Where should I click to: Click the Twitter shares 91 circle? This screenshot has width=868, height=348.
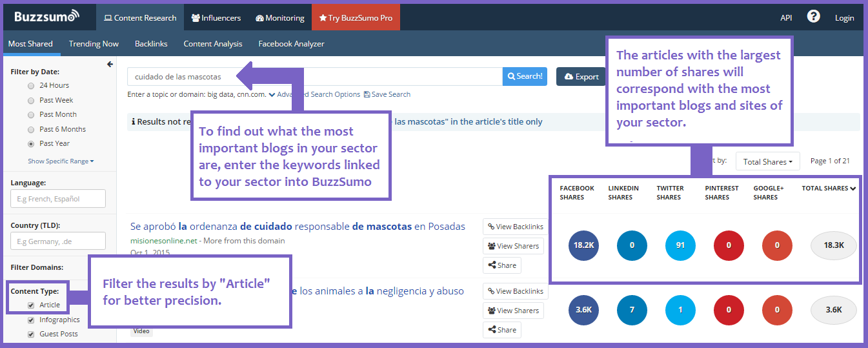tap(681, 245)
